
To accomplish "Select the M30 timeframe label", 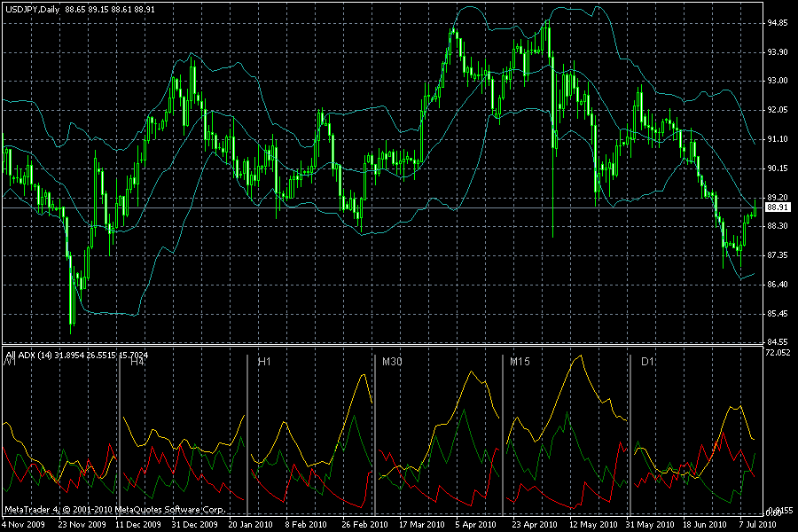I will (x=392, y=362).
